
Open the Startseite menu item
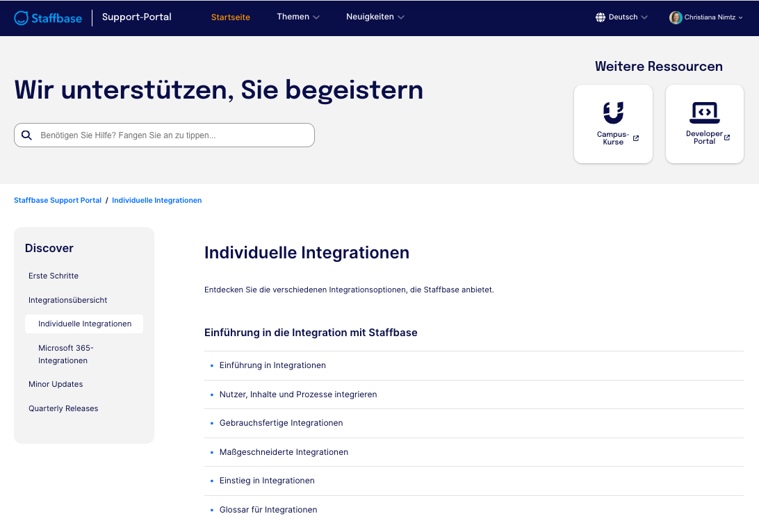tap(231, 17)
